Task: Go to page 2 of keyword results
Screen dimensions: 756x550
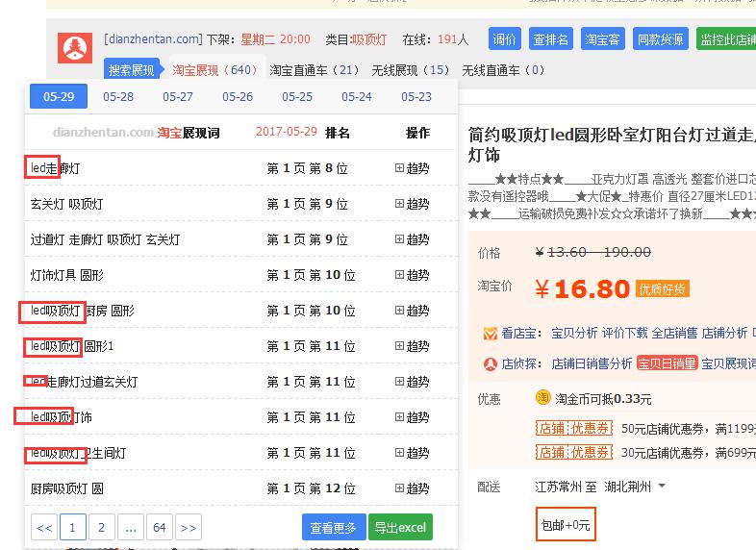Action: (x=101, y=528)
